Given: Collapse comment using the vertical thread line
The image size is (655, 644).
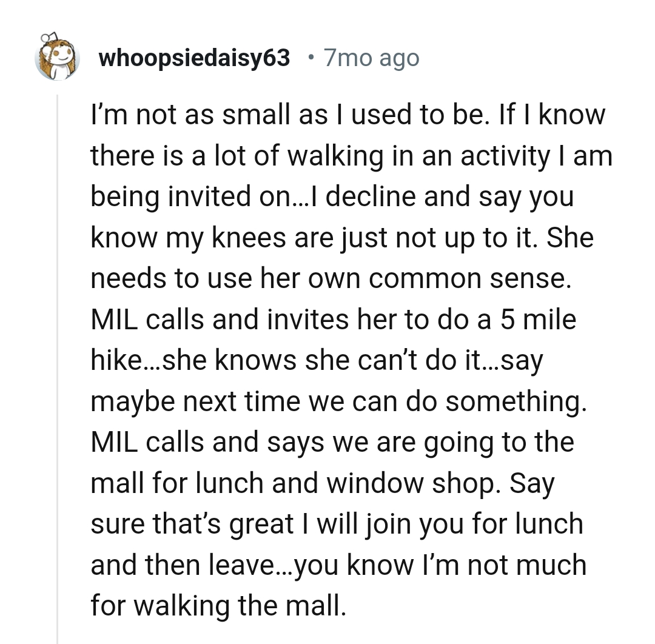Looking at the screenshot, I should pyautogui.click(x=58, y=364).
